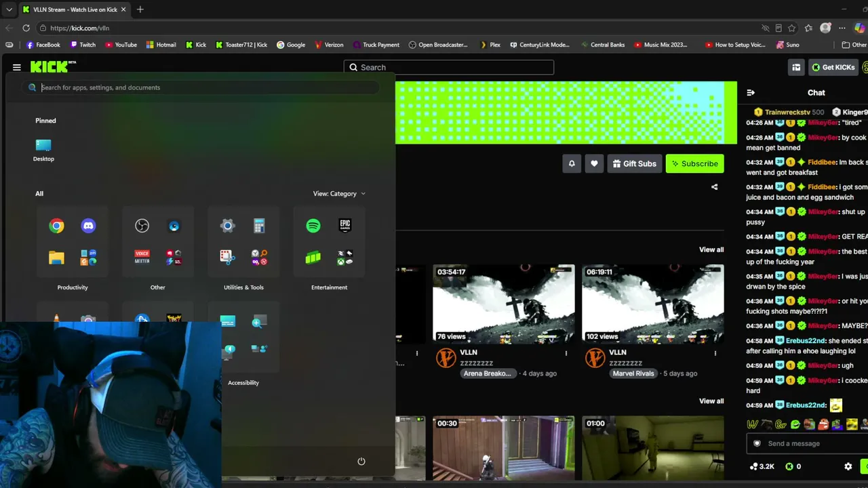Screen dimensions: 868x488
Task: Launch Epic Games from Entertainment group
Action: (345, 226)
